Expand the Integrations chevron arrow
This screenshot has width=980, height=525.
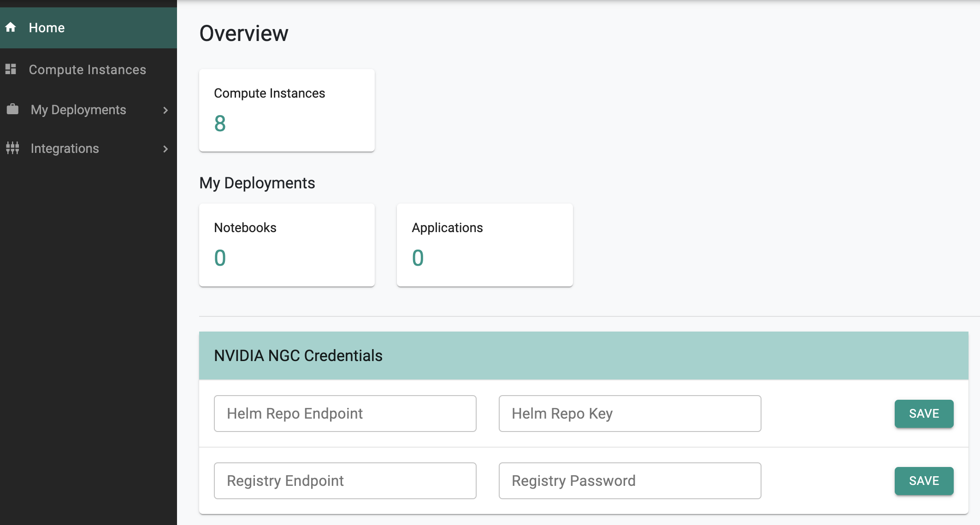(x=165, y=149)
